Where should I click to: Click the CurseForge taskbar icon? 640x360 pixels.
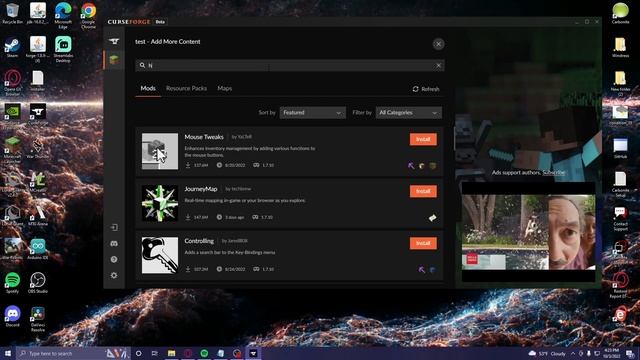tap(253, 353)
